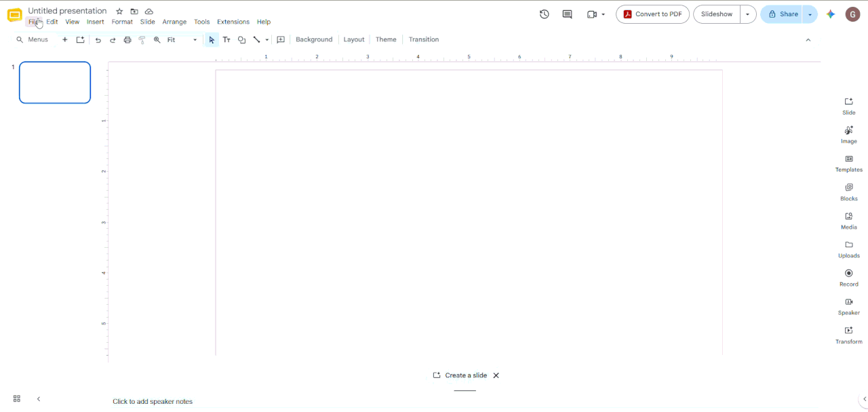The image size is (868, 412).
Task: Open the Transform sidebar panel
Action: [x=849, y=335]
